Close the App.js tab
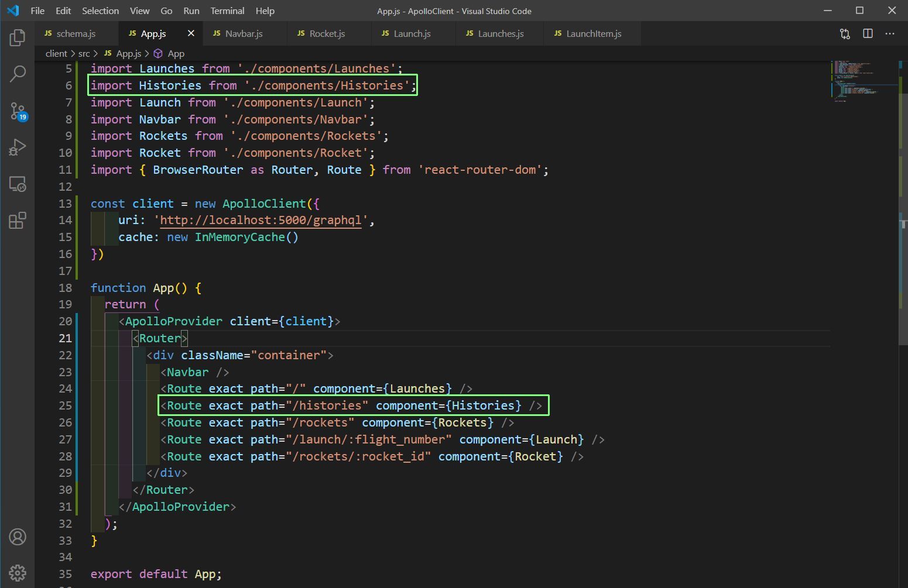This screenshot has height=588, width=908. (191, 33)
